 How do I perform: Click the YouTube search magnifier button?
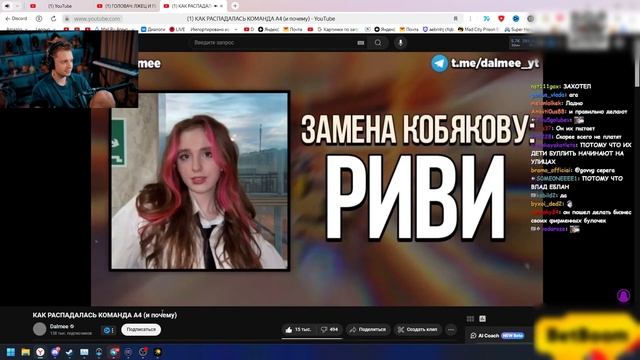point(378,42)
